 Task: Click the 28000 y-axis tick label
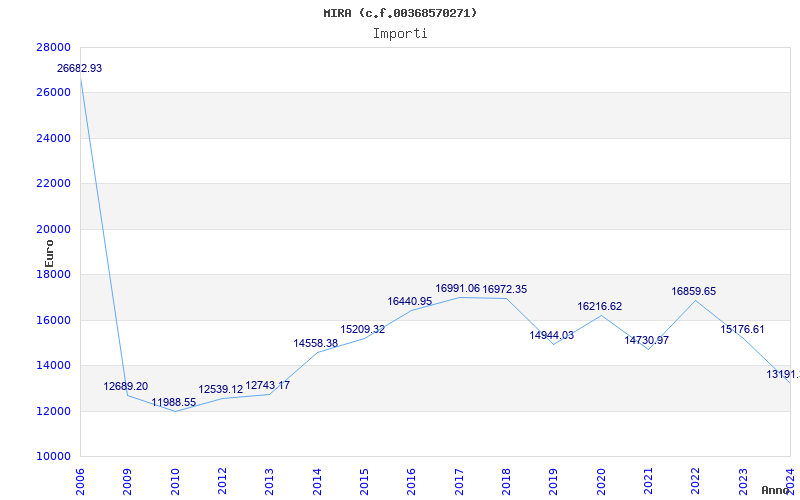tap(54, 47)
